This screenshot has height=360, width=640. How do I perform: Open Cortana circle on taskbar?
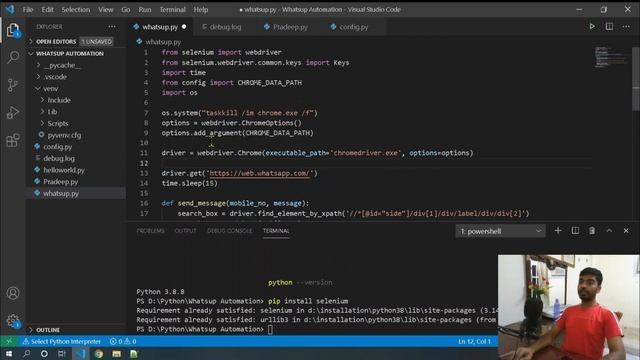44,353
